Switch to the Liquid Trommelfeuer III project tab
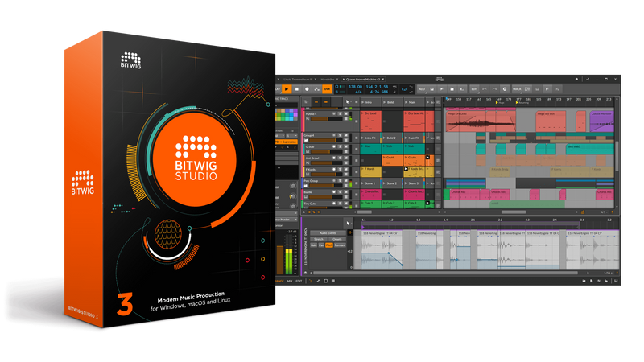Screen dimensions: 644x362 [x=298, y=79]
